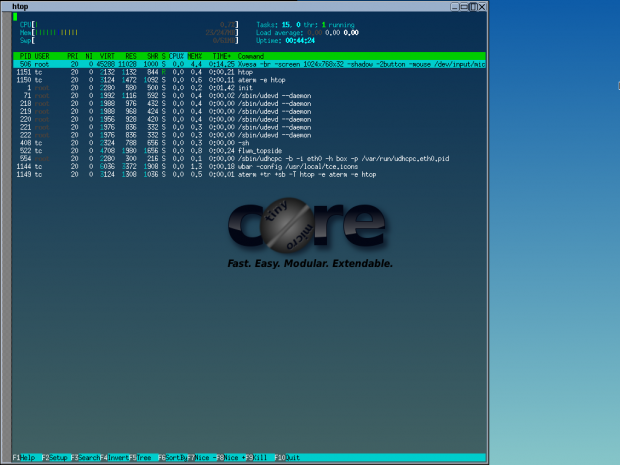Viewport: 620px width, 465px height.
Task: Click the terminal's left scrollbar strip
Action: point(7,237)
